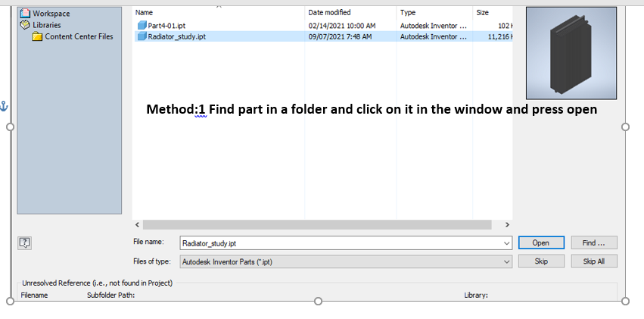This screenshot has height=319, width=644.
Task: Click the Part4-01.ipt file icon
Action: click(x=142, y=26)
